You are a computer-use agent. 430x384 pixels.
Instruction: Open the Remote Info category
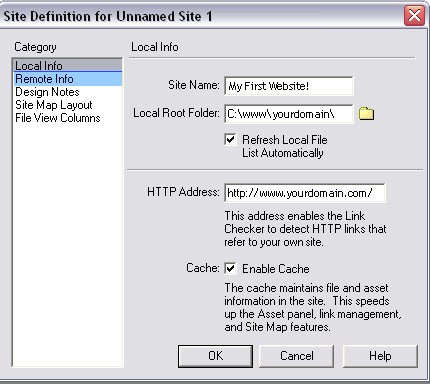[x=68, y=79]
